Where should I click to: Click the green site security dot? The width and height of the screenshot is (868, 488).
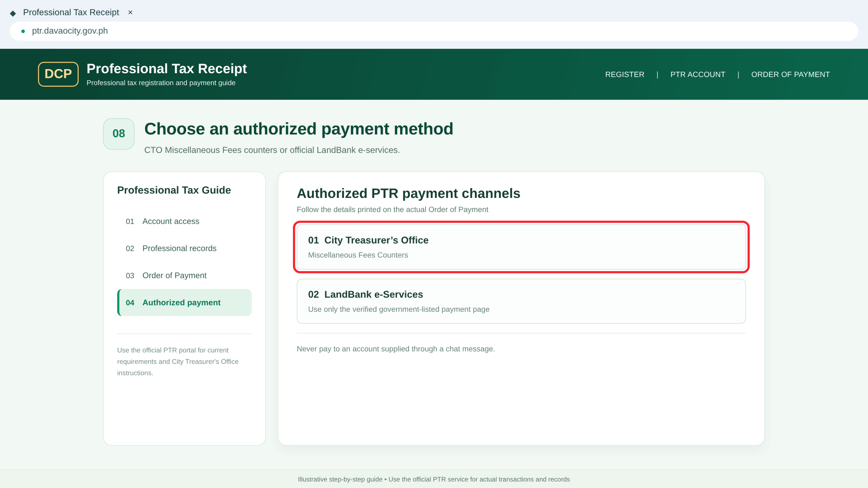point(23,31)
